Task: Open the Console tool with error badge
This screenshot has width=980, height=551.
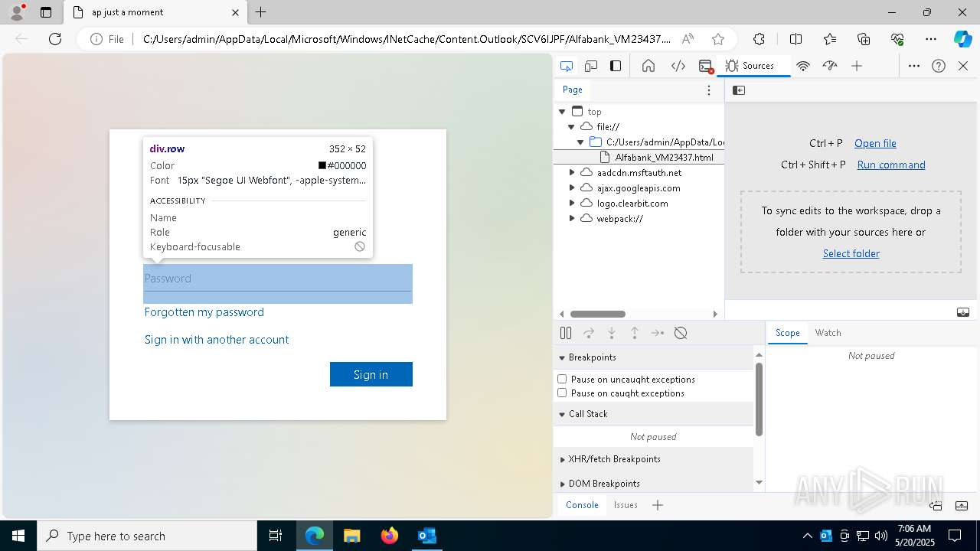Action: tap(707, 66)
